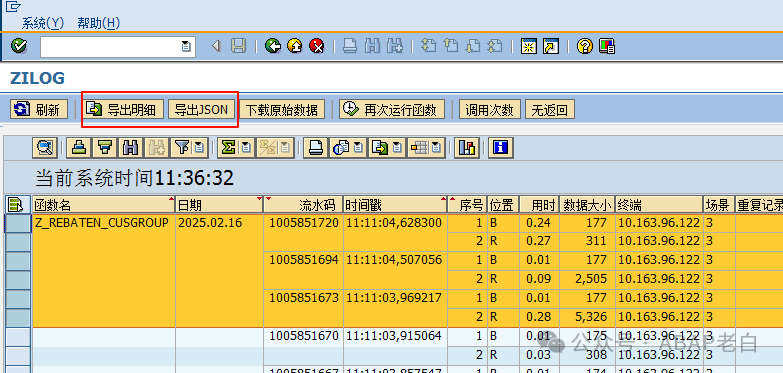Screen dimensions: 783x373
Task: Sort ascending in ALV toolbar
Action: pyautogui.click(x=79, y=148)
